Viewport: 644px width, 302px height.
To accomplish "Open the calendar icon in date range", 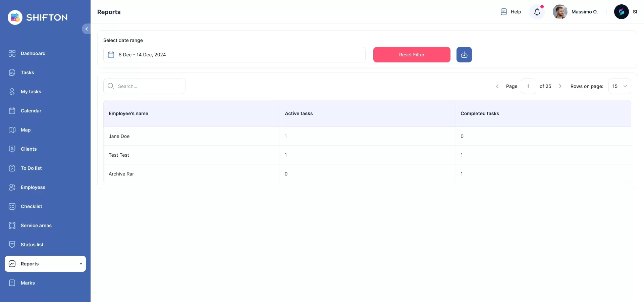I will coord(111,55).
